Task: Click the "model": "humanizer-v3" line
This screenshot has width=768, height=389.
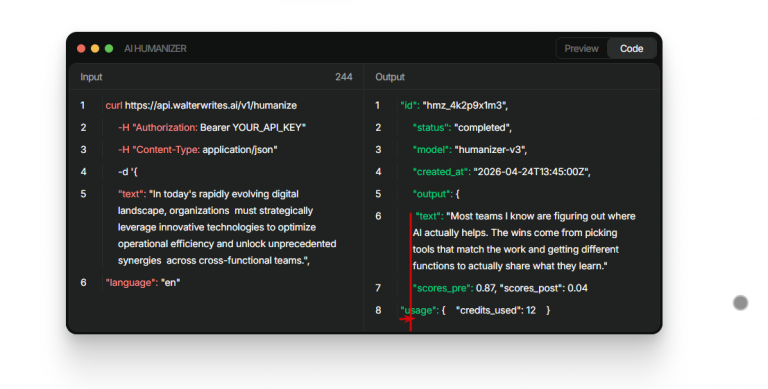Action: click(470, 149)
